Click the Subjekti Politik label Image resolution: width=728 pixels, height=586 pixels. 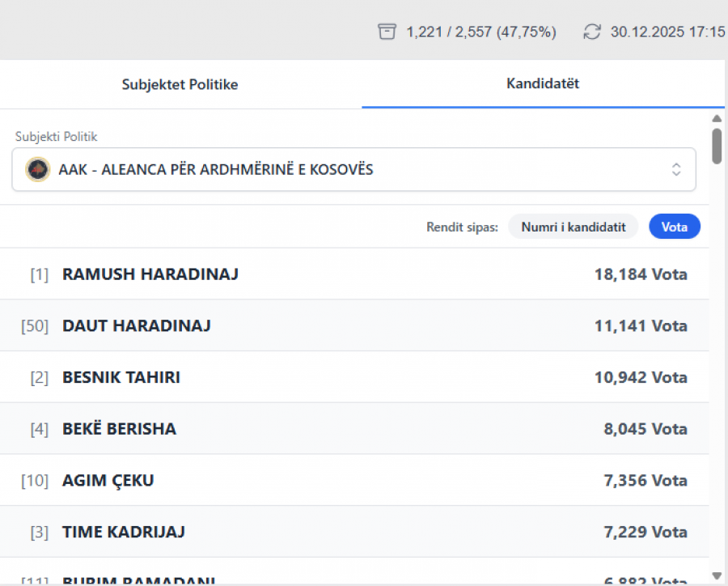coord(56,137)
